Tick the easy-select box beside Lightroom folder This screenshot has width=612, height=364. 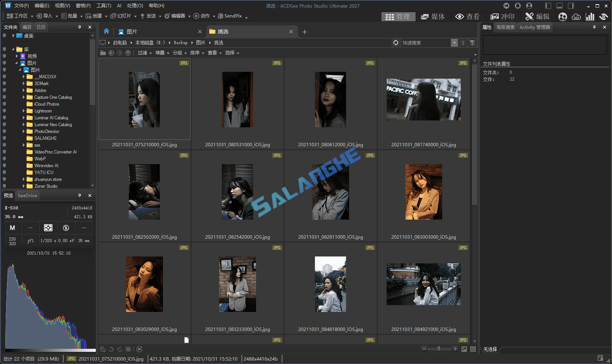[x=4, y=111]
